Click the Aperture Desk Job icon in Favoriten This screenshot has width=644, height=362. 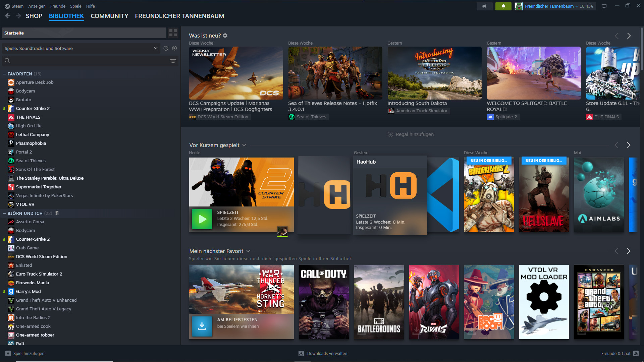coord(11,82)
